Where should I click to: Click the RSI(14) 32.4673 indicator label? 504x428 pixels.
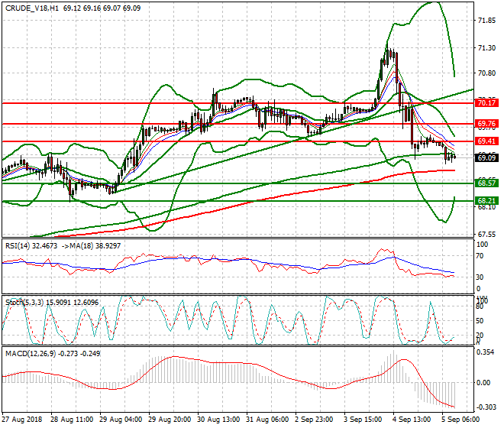pos(31,246)
